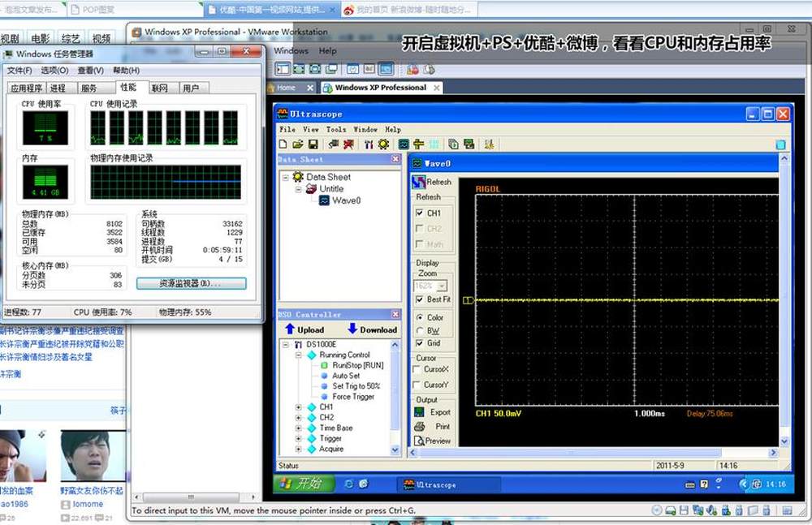Select the Color radio button
The height and width of the screenshot is (525, 812).
tap(420, 317)
